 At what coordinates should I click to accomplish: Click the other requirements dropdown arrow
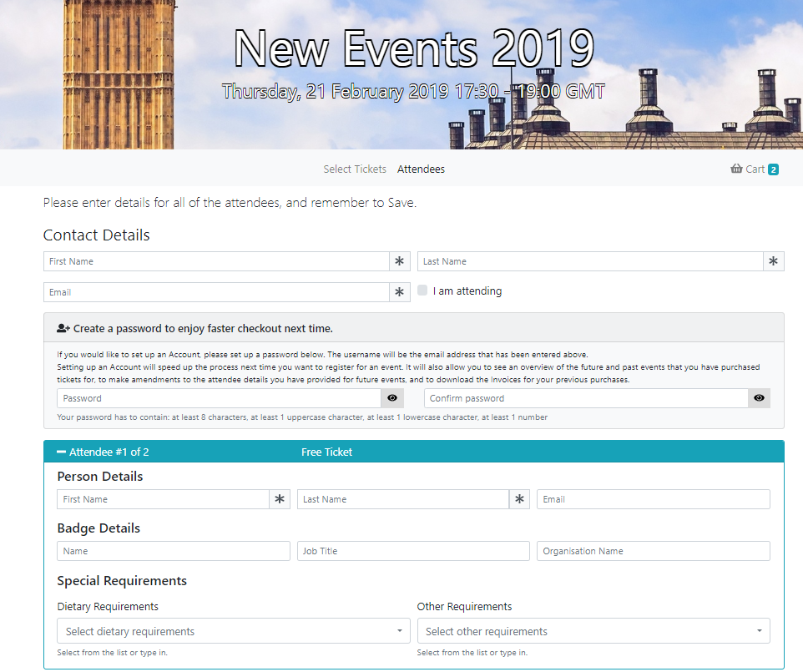[x=760, y=631]
